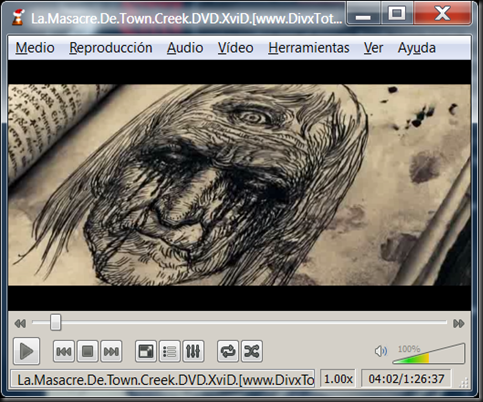Screen dimensions: 483x402
Task: Open extended settings equalizer icon
Action: (x=193, y=351)
